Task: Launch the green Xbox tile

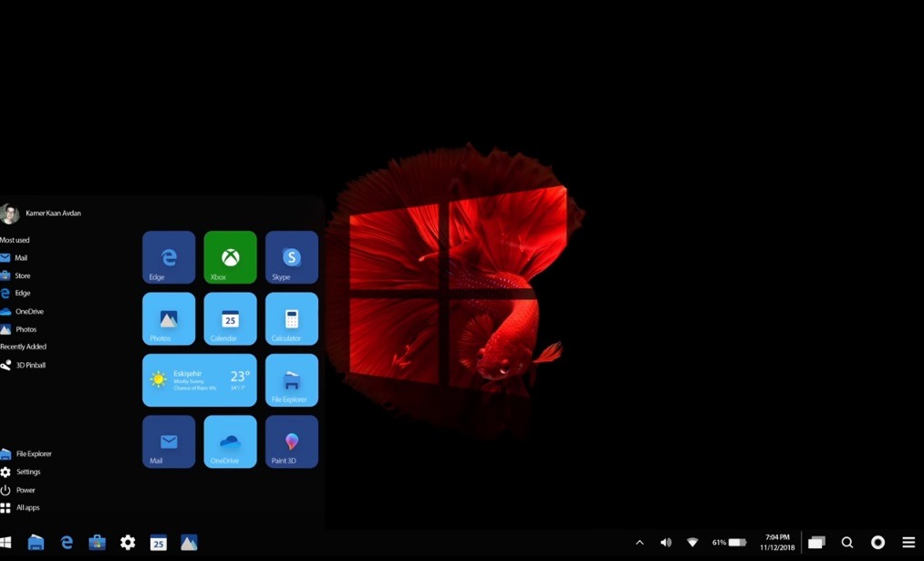Action: [x=231, y=257]
